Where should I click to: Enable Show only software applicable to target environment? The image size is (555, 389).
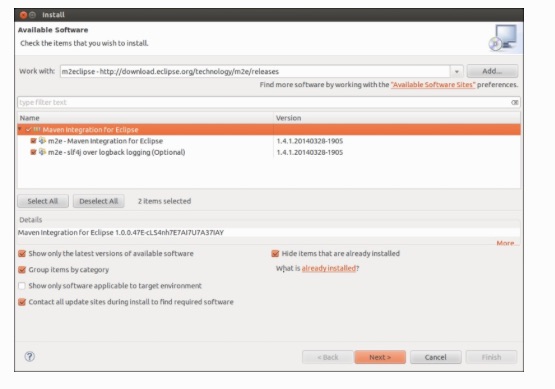pos(22,286)
